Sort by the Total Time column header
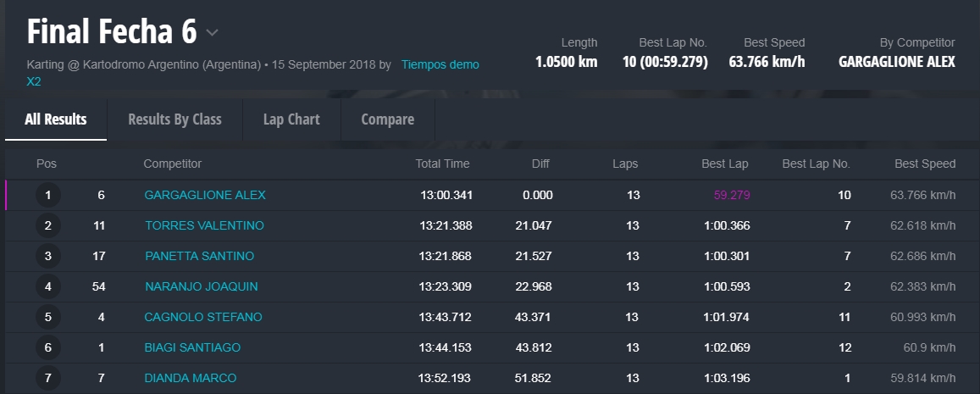Screen dimensions: 980x394 pos(442,164)
